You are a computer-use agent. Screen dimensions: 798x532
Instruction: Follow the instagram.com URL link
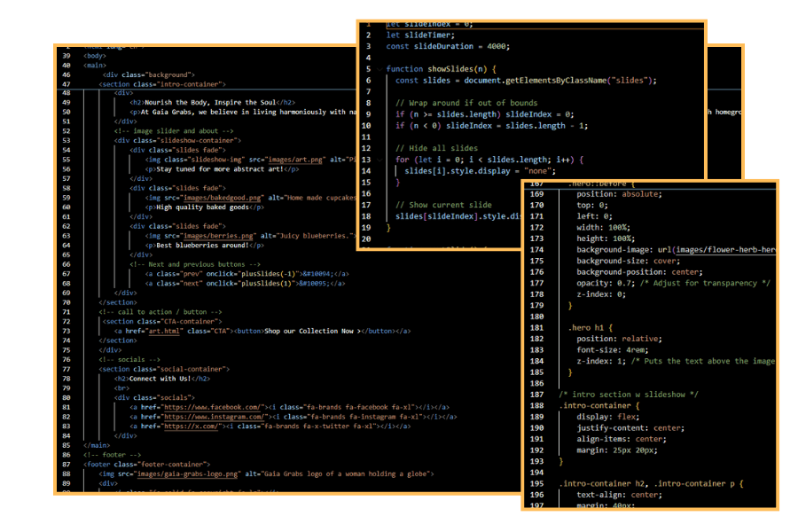click(215, 417)
